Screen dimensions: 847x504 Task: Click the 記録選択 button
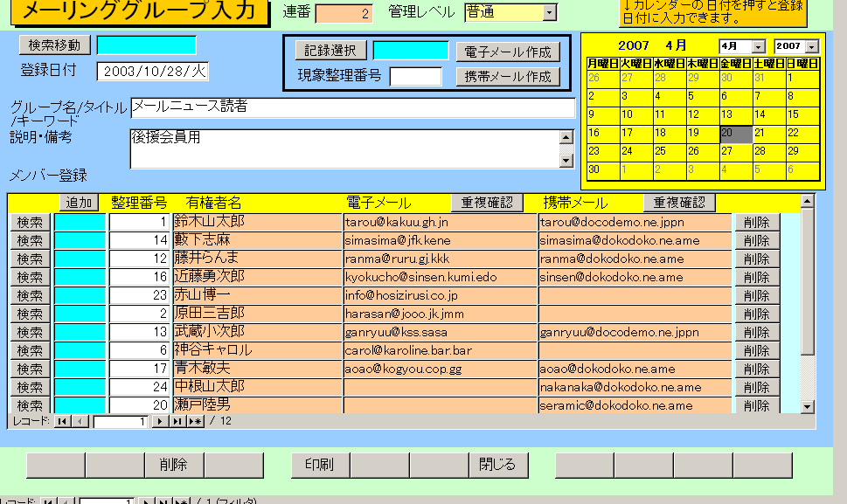tap(330, 51)
